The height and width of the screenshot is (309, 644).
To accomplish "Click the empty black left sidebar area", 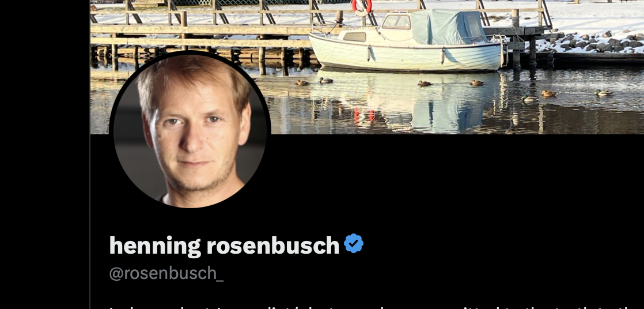I will click(x=44, y=154).
